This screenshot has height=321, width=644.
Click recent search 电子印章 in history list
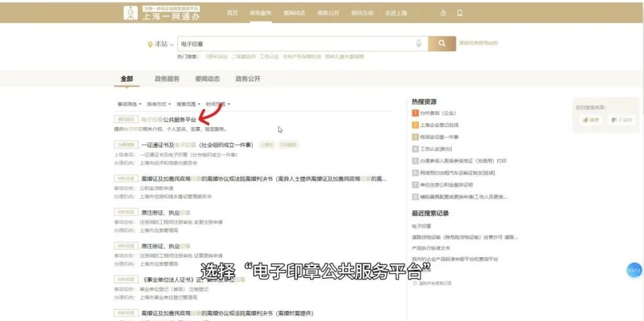[x=422, y=226]
